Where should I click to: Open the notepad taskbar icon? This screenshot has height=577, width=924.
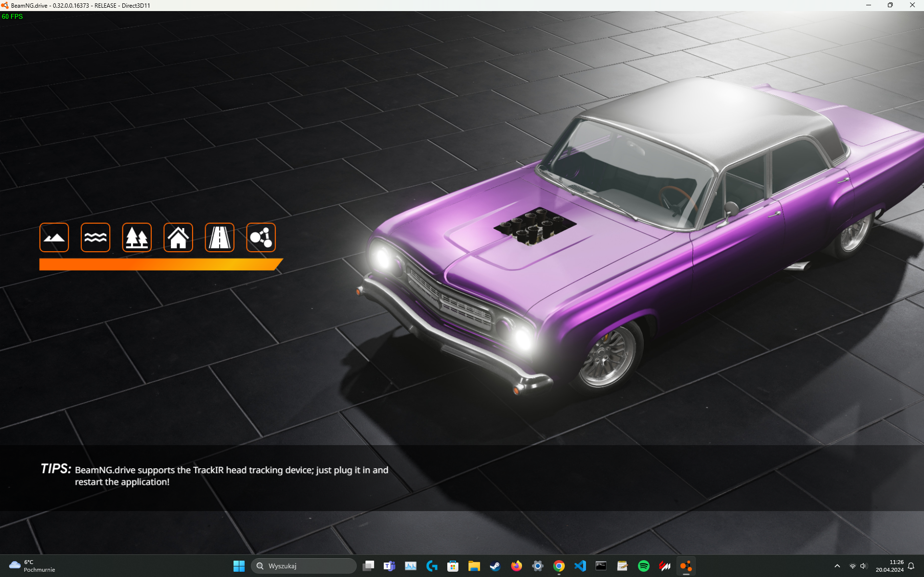pyautogui.click(x=622, y=566)
